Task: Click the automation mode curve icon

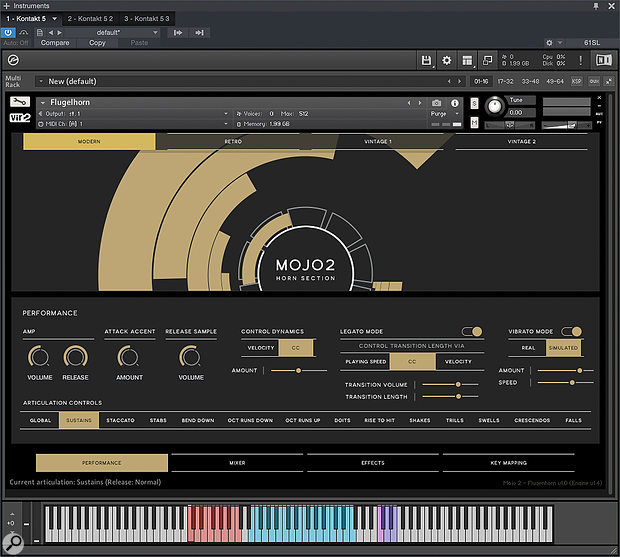Action: point(24,32)
